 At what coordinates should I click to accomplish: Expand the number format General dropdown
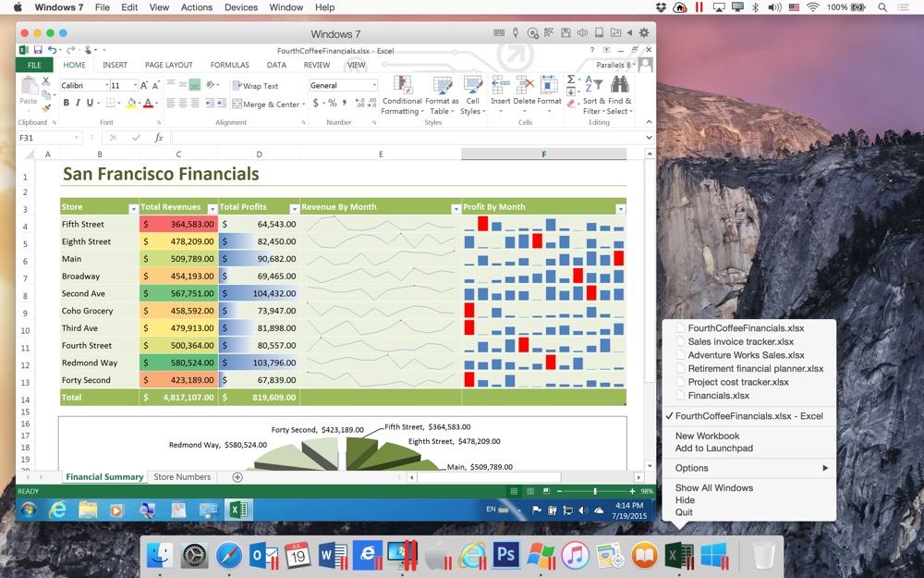click(374, 86)
